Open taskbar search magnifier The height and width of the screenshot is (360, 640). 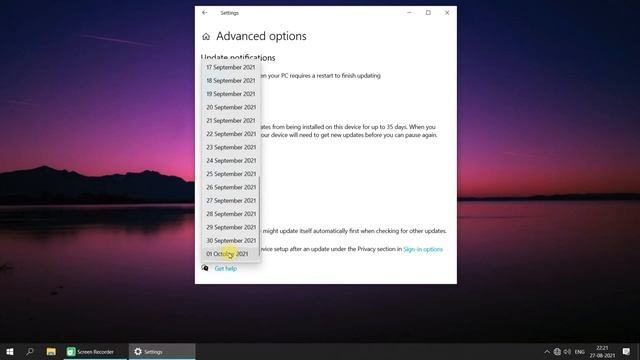[x=30, y=351]
